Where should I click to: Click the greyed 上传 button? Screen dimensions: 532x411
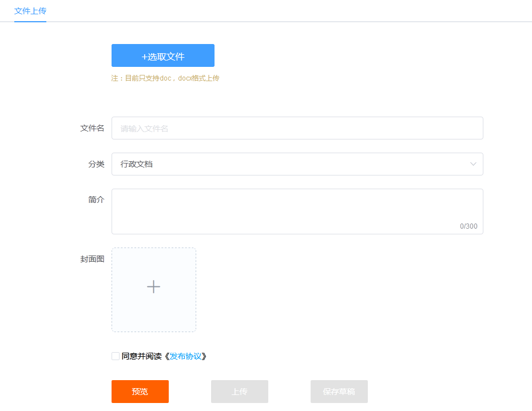pos(240,392)
